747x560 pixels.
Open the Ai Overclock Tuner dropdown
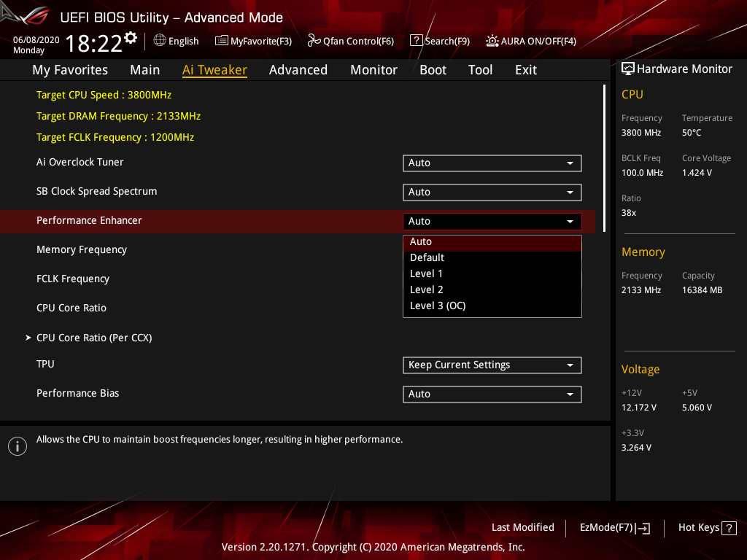492,163
